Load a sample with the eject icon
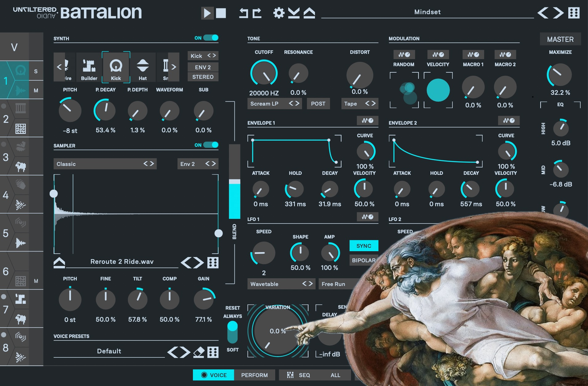The width and height of the screenshot is (588, 386). click(x=59, y=263)
